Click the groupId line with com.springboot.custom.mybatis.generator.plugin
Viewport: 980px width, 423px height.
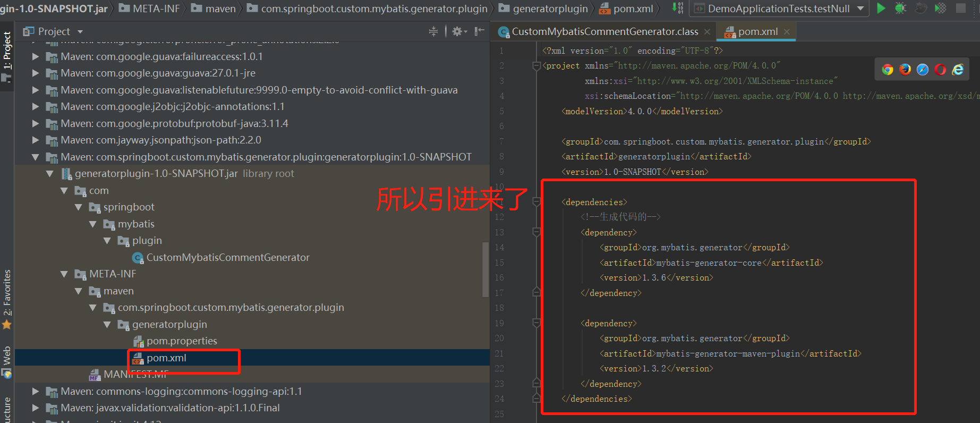(x=716, y=141)
